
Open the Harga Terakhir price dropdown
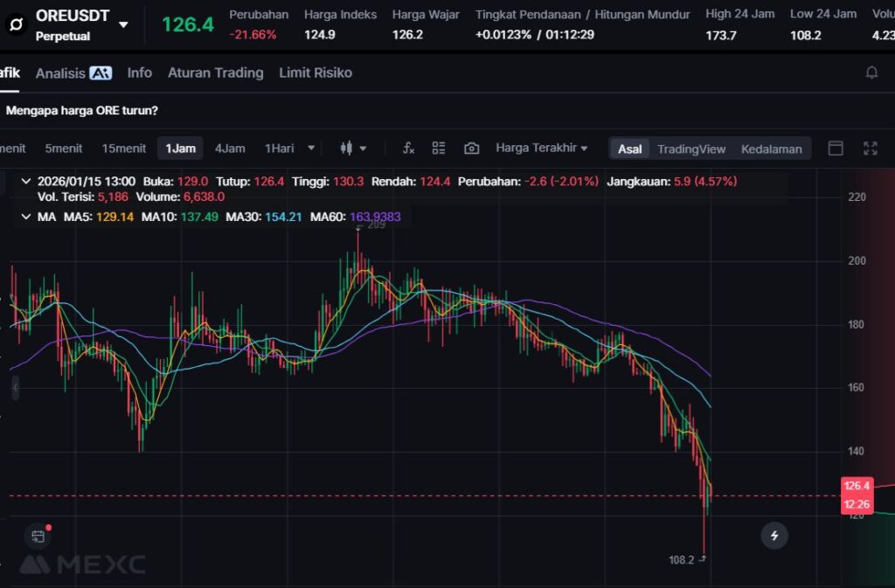[541, 149]
